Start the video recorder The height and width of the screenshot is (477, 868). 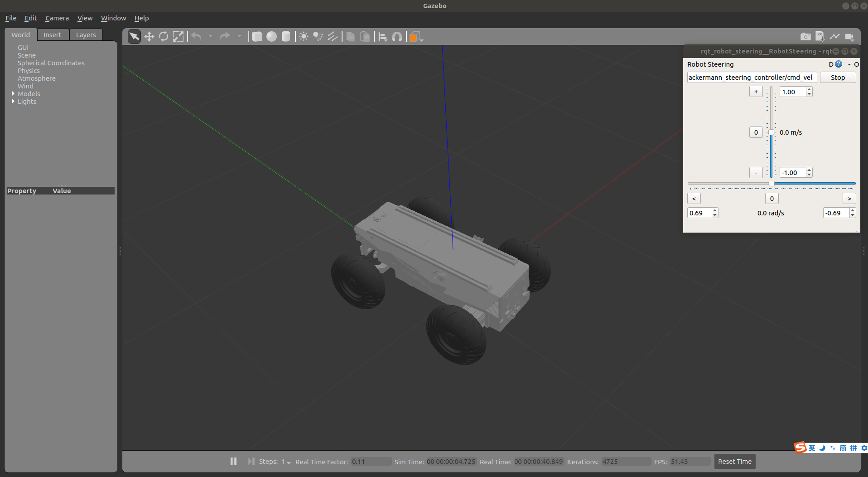pyautogui.click(x=850, y=36)
